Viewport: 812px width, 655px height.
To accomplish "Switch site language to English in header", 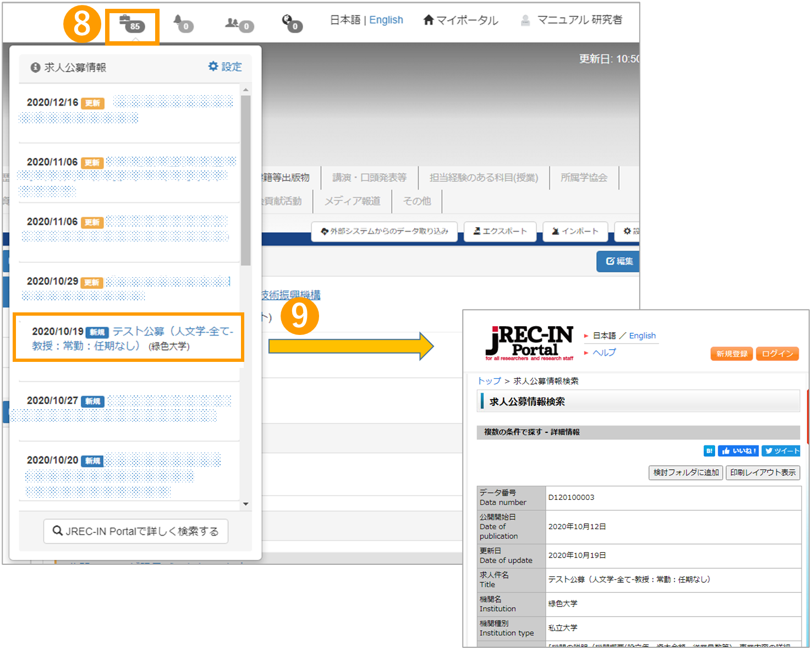I will 386,20.
